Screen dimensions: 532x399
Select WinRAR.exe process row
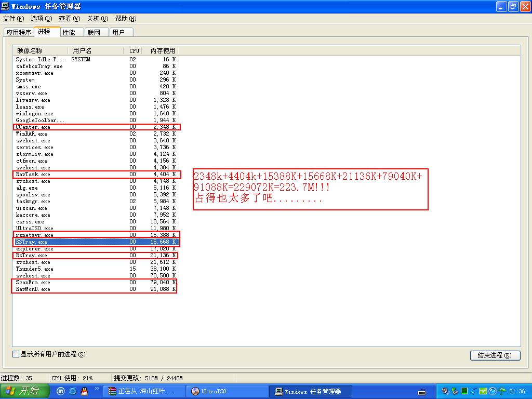96,134
